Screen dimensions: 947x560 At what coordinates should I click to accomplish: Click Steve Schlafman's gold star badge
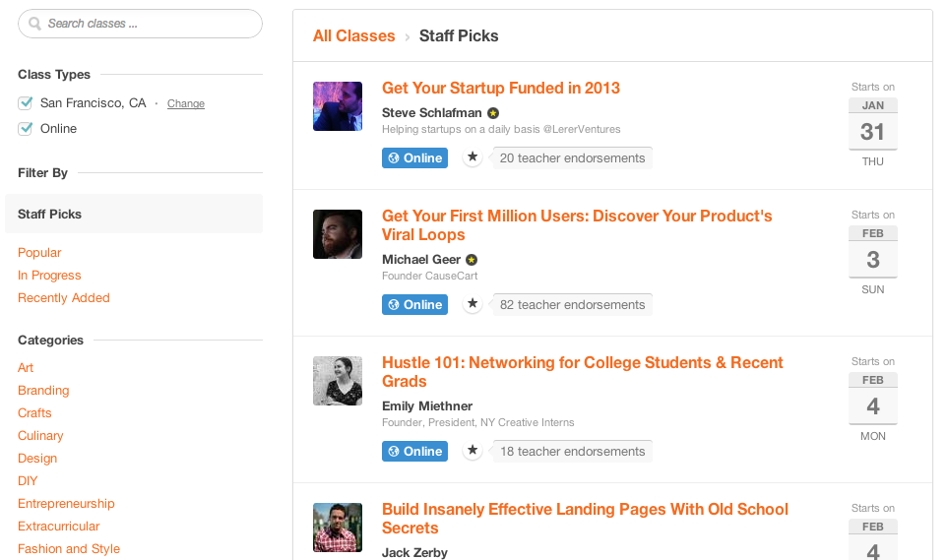click(x=493, y=113)
